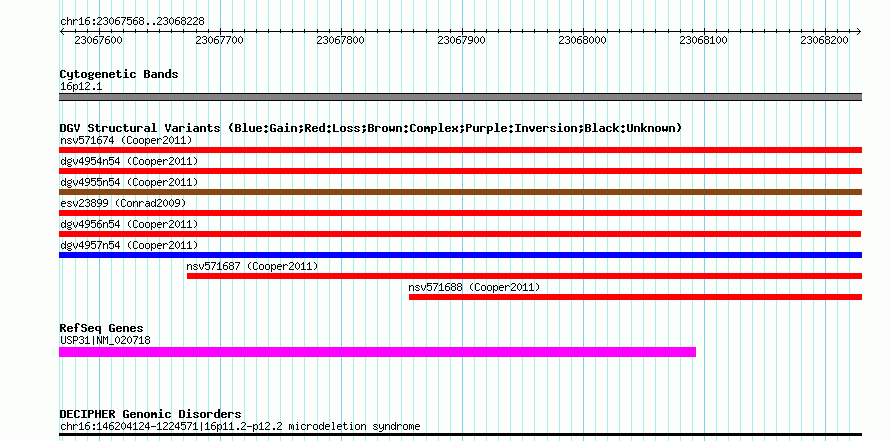The height and width of the screenshot is (441, 890).
Task: Open the esv23899 (Conrad2009) label
Action: (123, 203)
